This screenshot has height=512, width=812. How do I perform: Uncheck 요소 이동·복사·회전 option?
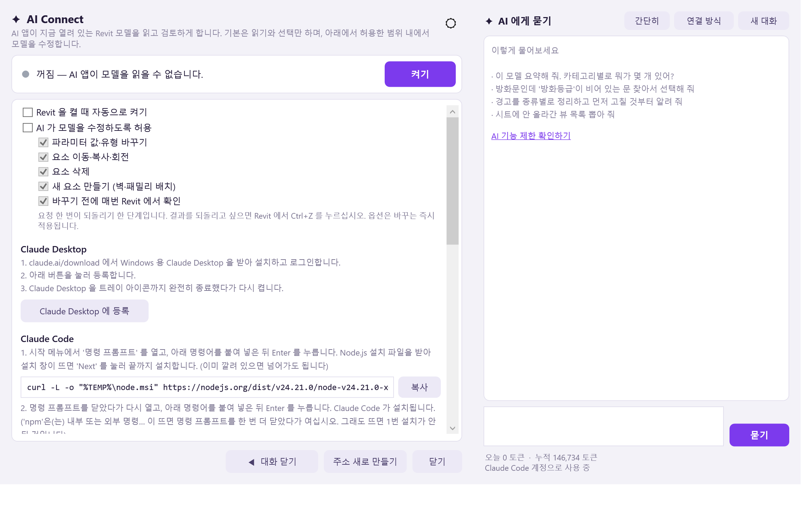pyautogui.click(x=43, y=157)
